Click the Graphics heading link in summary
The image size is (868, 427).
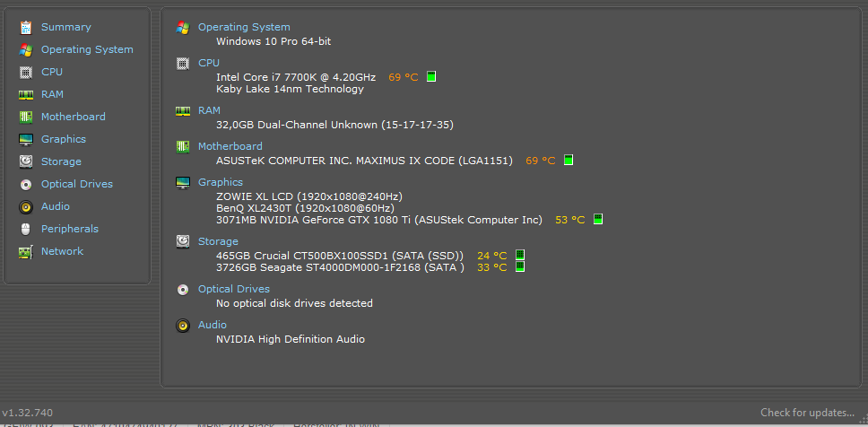click(x=221, y=182)
